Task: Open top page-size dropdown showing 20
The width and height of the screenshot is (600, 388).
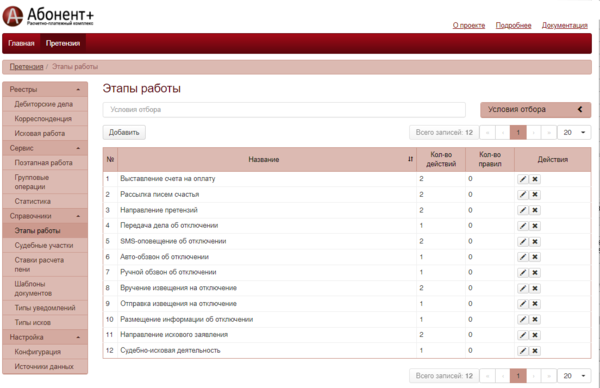Action: [x=574, y=132]
